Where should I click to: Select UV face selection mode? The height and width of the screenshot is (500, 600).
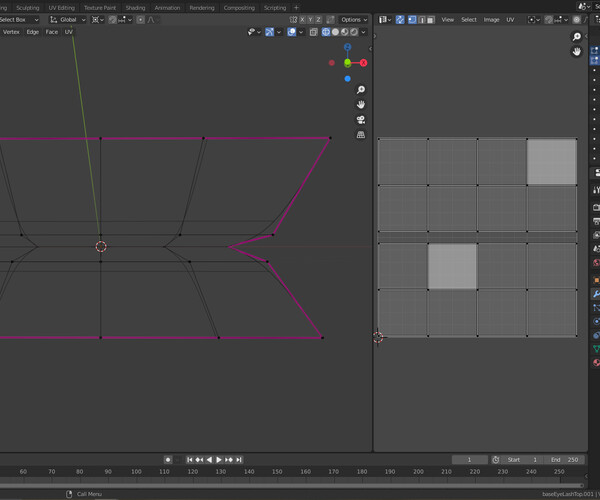[x=430, y=20]
